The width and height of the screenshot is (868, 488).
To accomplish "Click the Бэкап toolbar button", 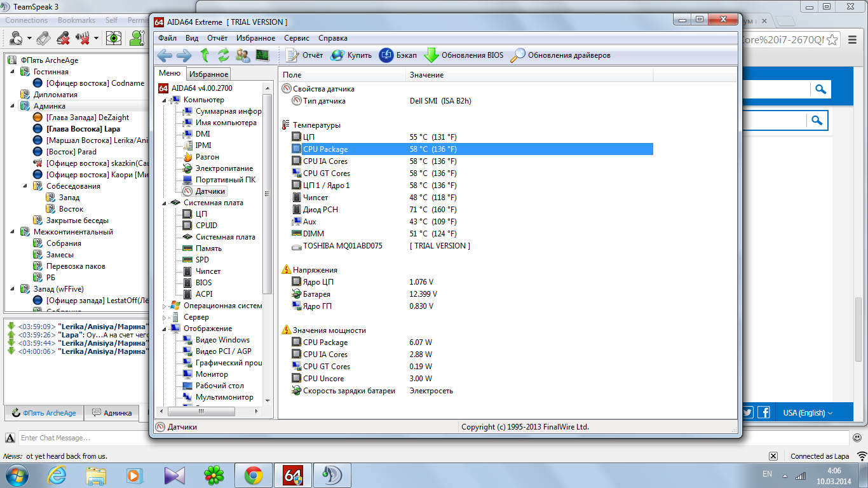I will click(x=398, y=55).
